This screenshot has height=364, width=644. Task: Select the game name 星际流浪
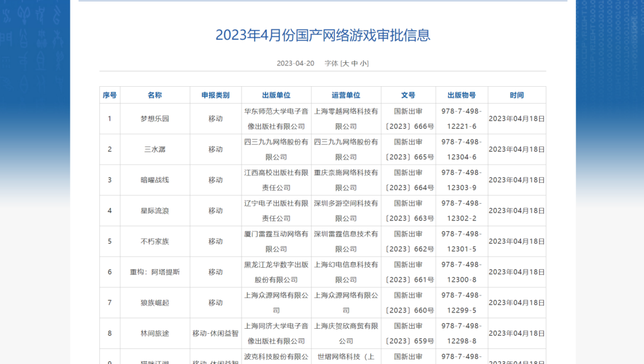155,211
